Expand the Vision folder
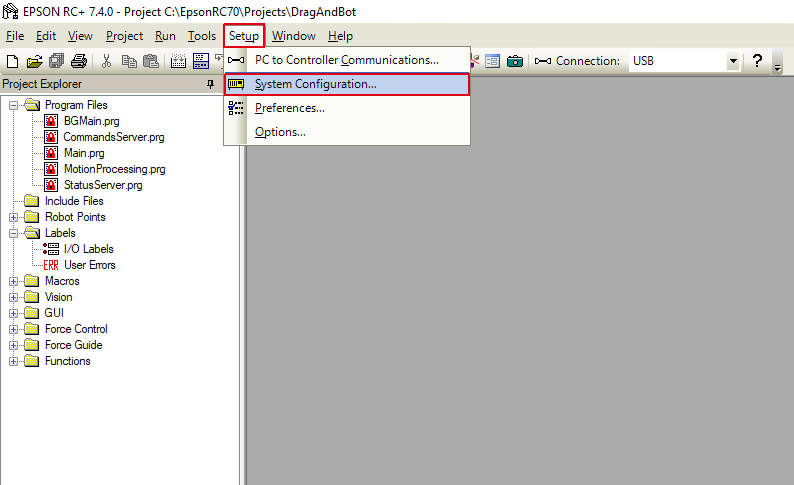Screen dimensions: 794x485 tap(14, 297)
